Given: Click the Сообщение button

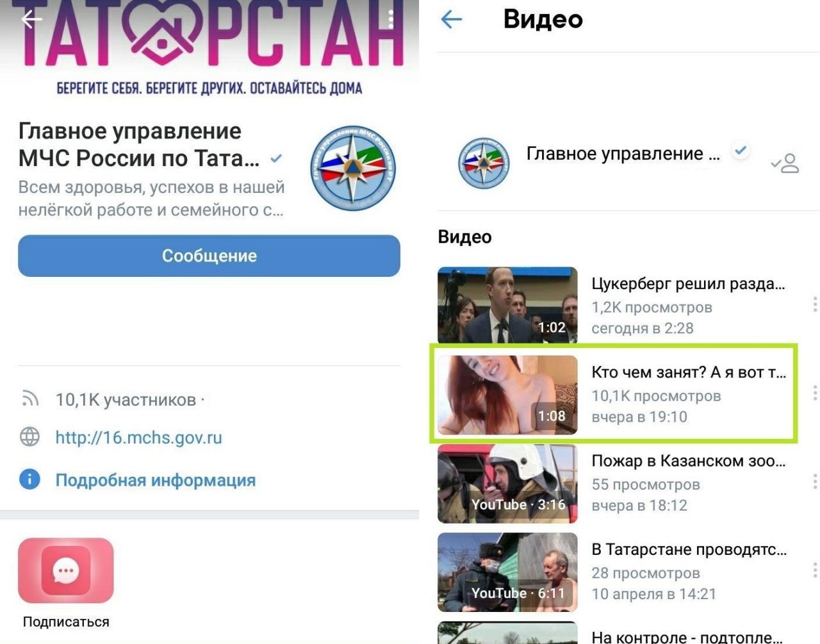Looking at the screenshot, I should click(x=209, y=256).
